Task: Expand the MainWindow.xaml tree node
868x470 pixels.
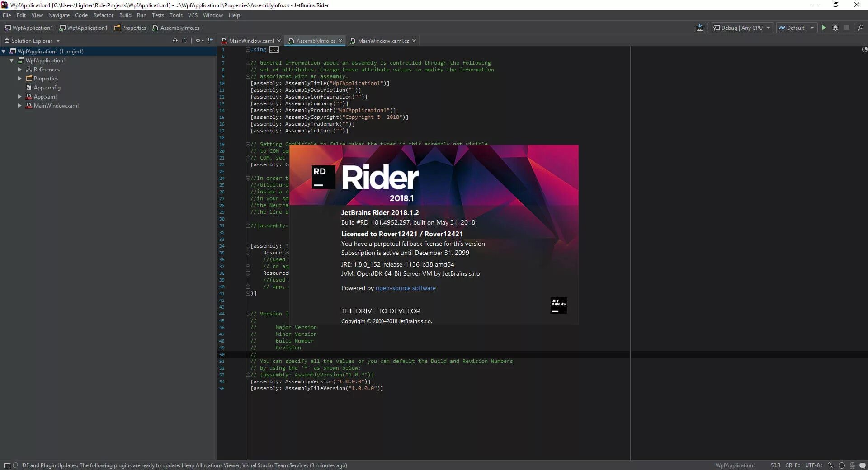Action: [20, 106]
